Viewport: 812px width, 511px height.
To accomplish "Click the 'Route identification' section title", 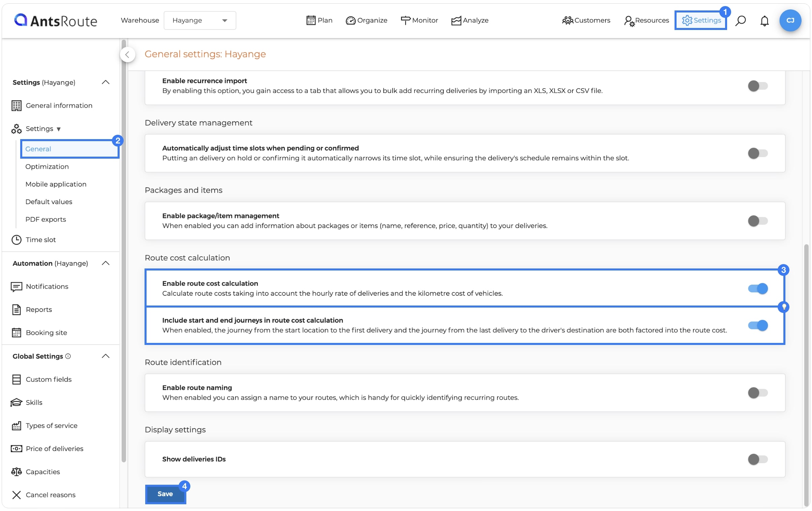I will point(183,362).
